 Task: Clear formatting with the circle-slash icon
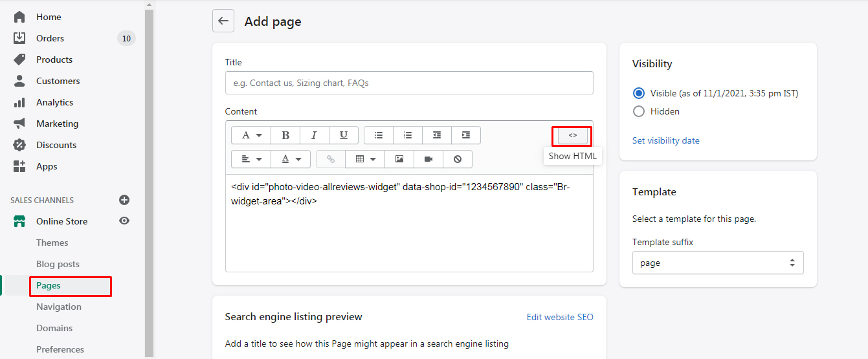click(x=458, y=159)
